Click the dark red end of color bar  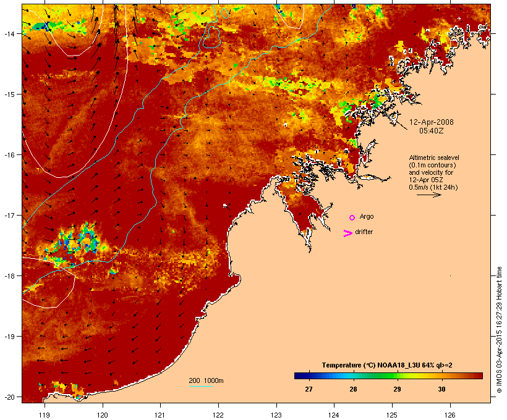(x=479, y=376)
